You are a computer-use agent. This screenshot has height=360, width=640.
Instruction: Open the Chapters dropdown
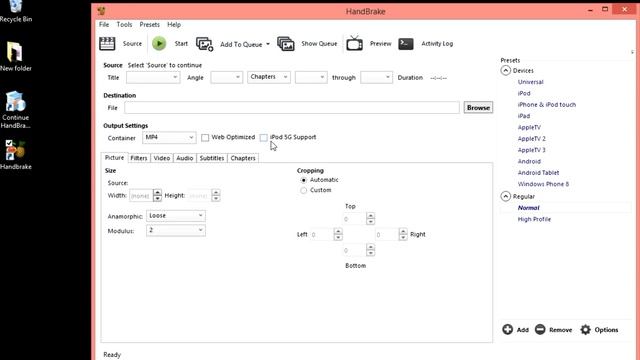tap(269, 77)
